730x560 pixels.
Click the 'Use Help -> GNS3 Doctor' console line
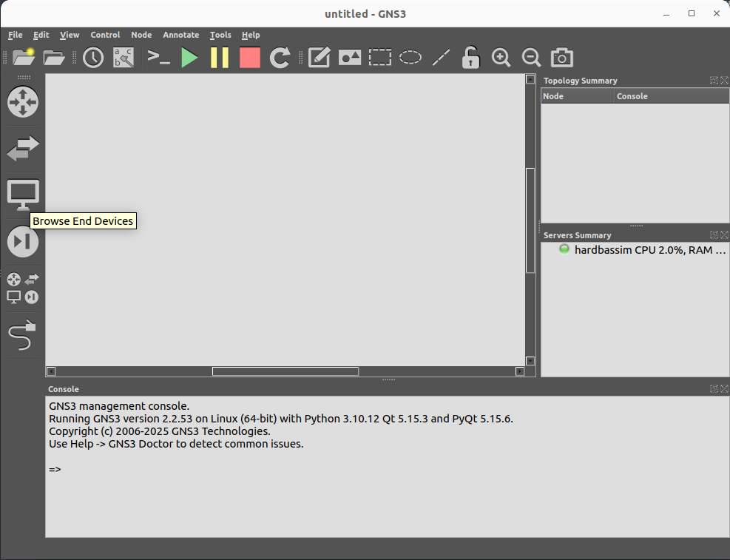click(x=176, y=444)
